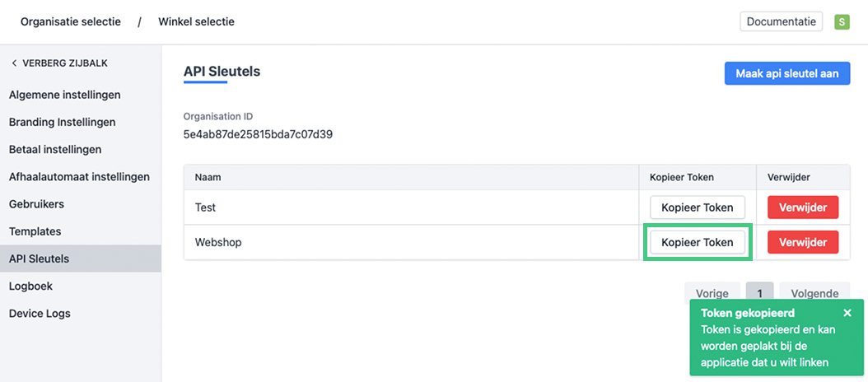
Task: Click Maak api sleutel aan button
Action: click(786, 73)
